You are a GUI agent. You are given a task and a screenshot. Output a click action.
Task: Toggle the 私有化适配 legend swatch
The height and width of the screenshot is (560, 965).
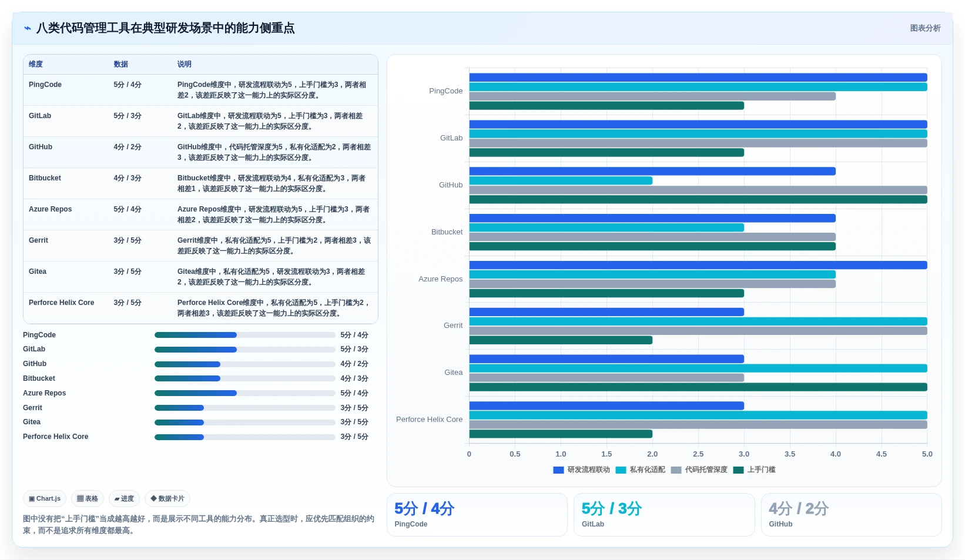621,470
